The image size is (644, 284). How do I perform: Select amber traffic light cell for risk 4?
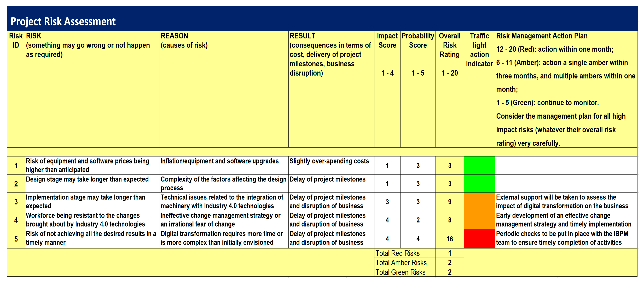click(x=479, y=220)
